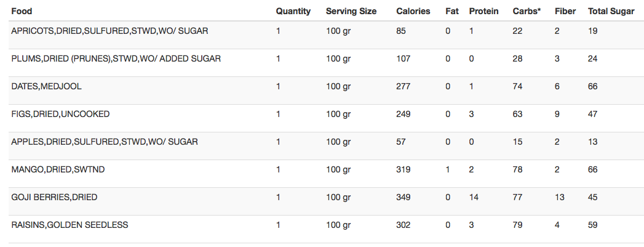Select the DATES,MEDJOOL food entry

[x=46, y=87]
